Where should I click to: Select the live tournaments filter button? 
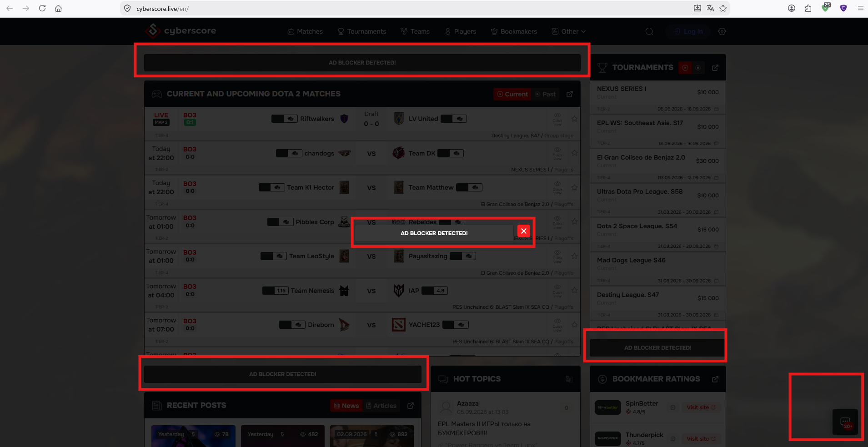pyautogui.click(x=685, y=68)
